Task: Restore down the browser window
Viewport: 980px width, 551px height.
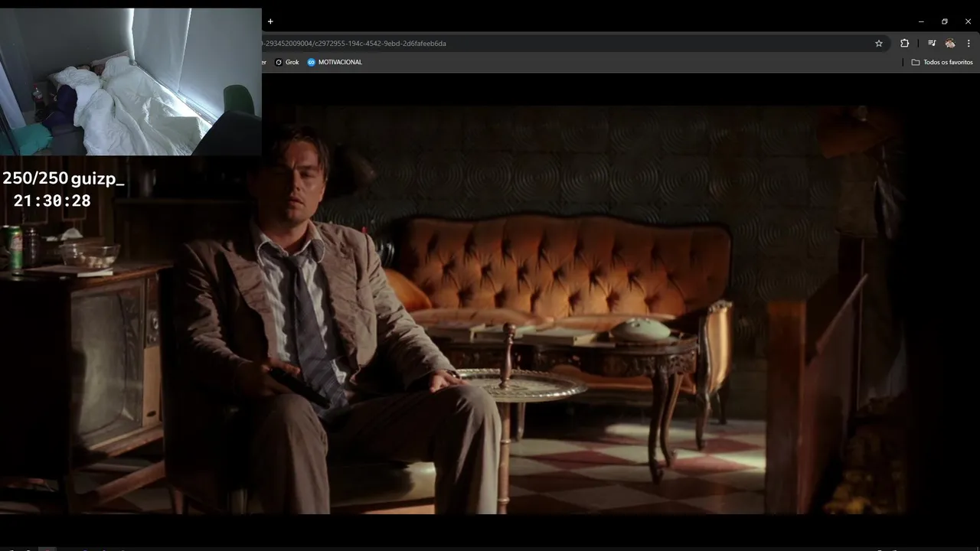Action: coord(945,21)
